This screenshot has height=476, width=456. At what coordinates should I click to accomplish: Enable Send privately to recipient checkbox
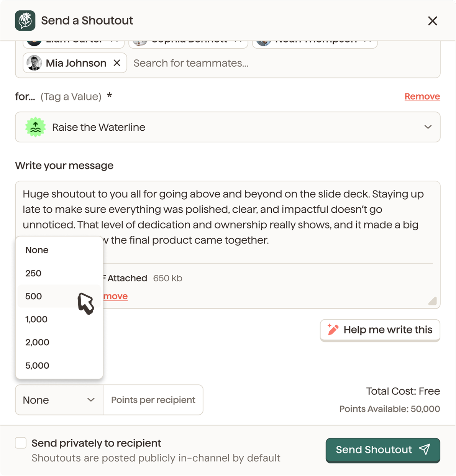pyautogui.click(x=21, y=443)
